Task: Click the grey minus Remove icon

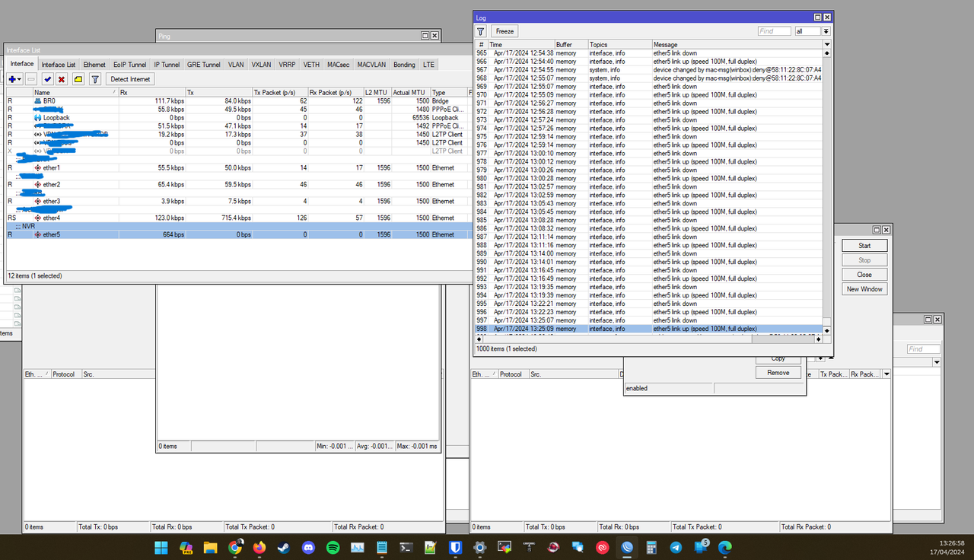Action: tap(31, 79)
